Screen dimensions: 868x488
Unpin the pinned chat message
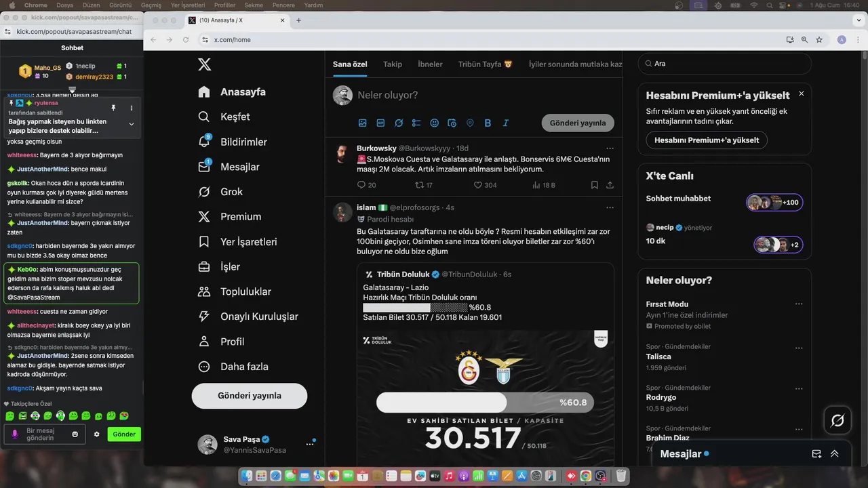(x=113, y=108)
